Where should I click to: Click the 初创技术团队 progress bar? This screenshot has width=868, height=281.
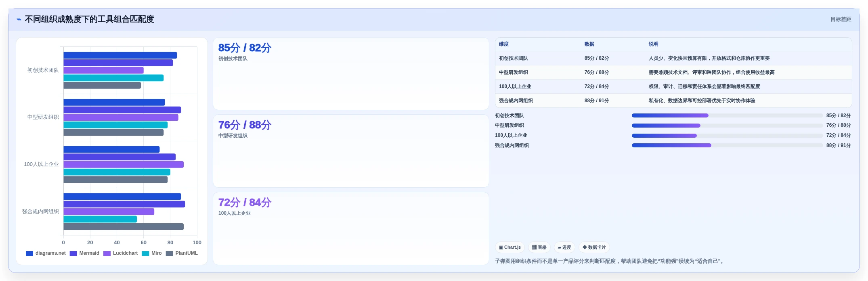pos(727,115)
